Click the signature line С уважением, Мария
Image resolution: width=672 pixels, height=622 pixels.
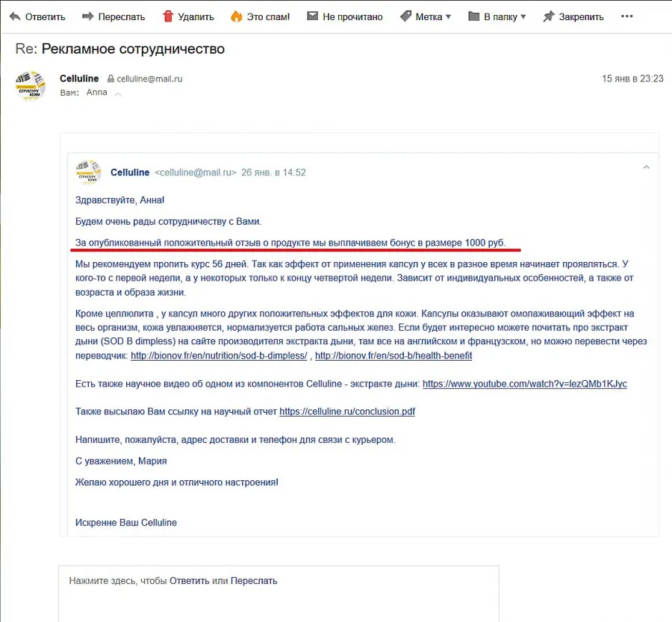click(x=121, y=461)
